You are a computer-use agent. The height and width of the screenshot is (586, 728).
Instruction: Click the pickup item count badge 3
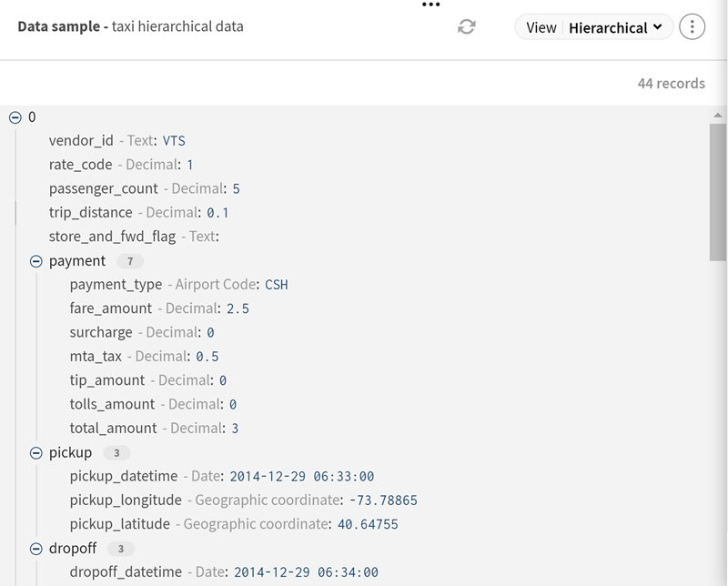coord(116,452)
